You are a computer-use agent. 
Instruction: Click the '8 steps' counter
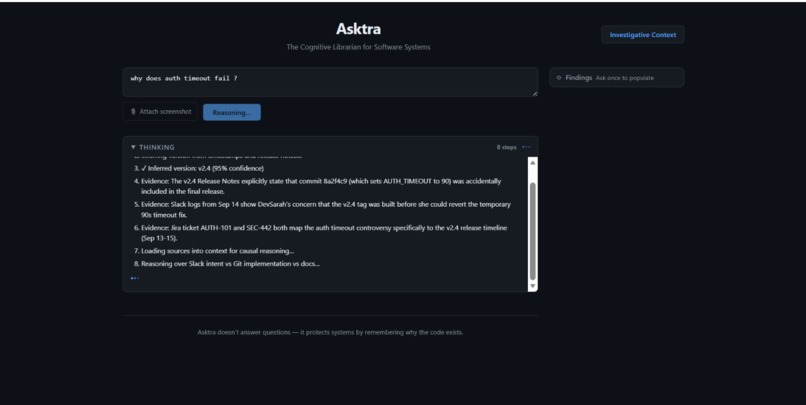(506, 147)
